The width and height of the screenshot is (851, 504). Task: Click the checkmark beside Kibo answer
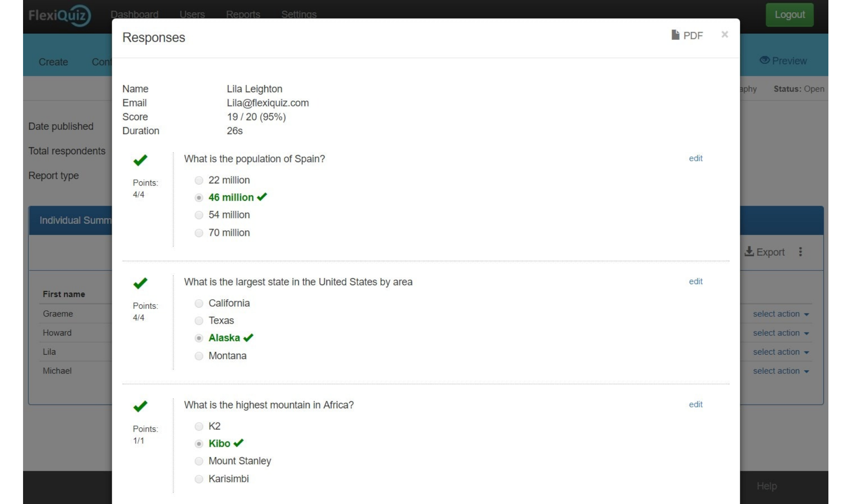click(238, 443)
